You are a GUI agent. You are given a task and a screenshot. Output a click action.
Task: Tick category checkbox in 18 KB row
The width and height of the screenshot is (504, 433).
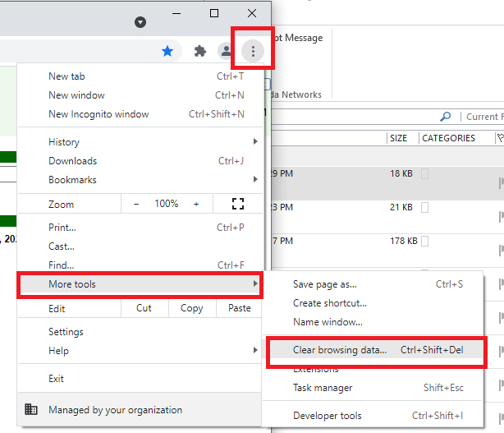click(425, 174)
